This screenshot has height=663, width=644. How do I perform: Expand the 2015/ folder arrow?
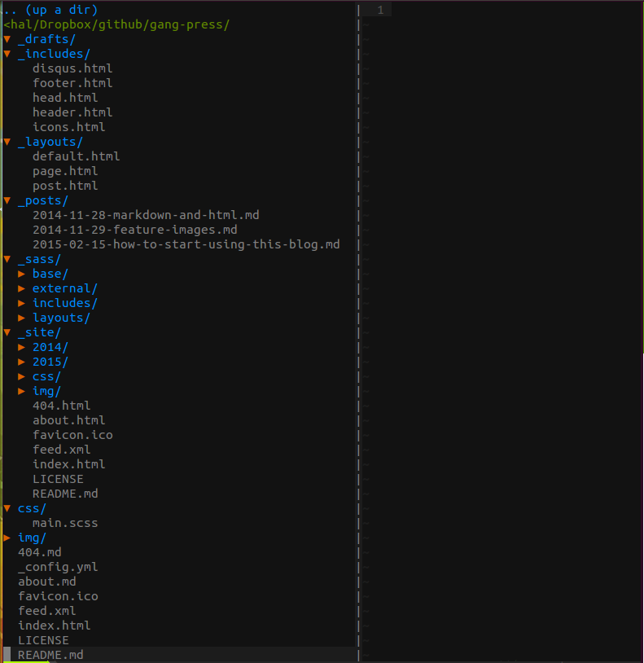21,362
